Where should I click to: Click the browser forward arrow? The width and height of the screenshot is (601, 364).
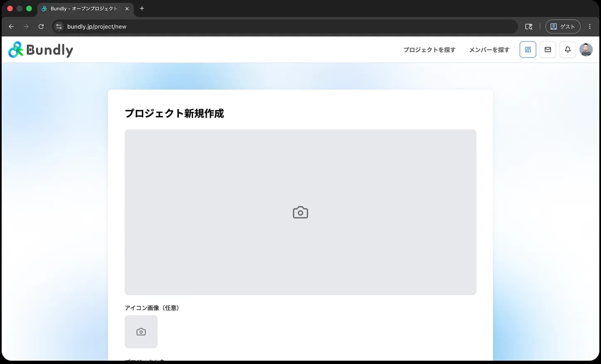click(26, 27)
